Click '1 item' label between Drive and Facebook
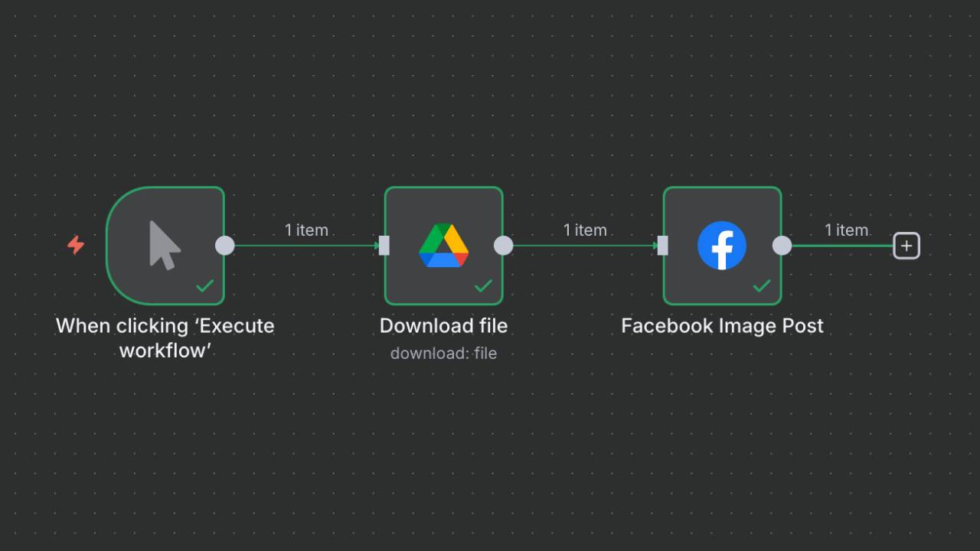 [x=585, y=230]
